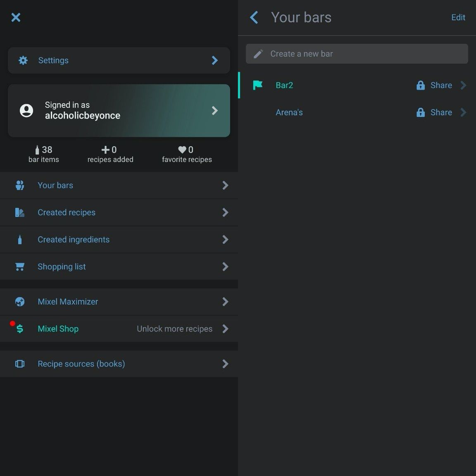Toggle the lock icon on Bar2

pyautogui.click(x=420, y=85)
